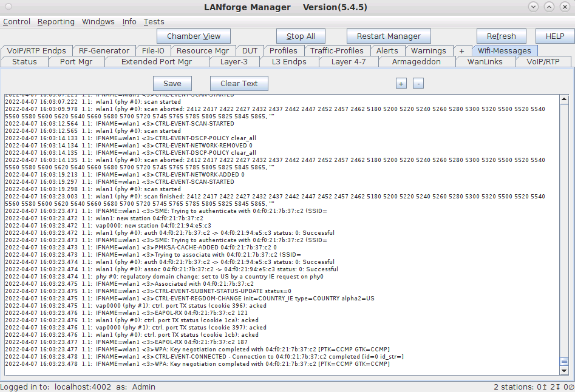
Task: Click the 'Trying to associate with' log line
Action: (x=153, y=255)
